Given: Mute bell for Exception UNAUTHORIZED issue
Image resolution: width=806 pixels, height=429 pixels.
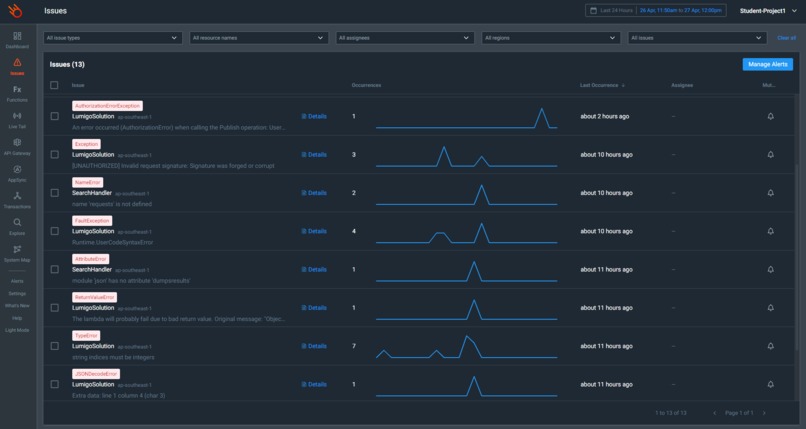Looking at the screenshot, I should [x=771, y=155].
